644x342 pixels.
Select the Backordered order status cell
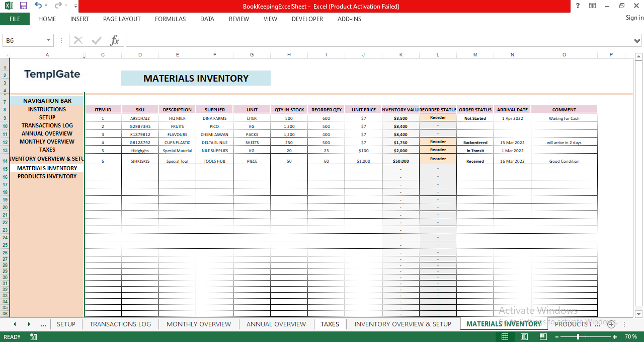pos(475,143)
